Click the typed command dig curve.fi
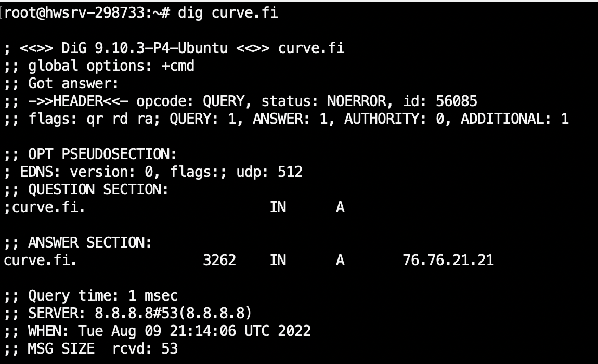 tap(228, 13)
